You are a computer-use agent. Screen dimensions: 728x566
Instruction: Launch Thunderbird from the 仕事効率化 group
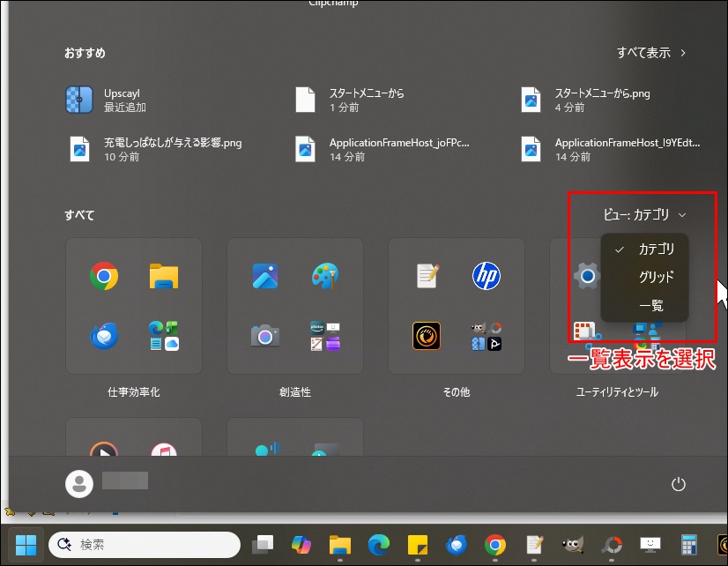point(104,336)
